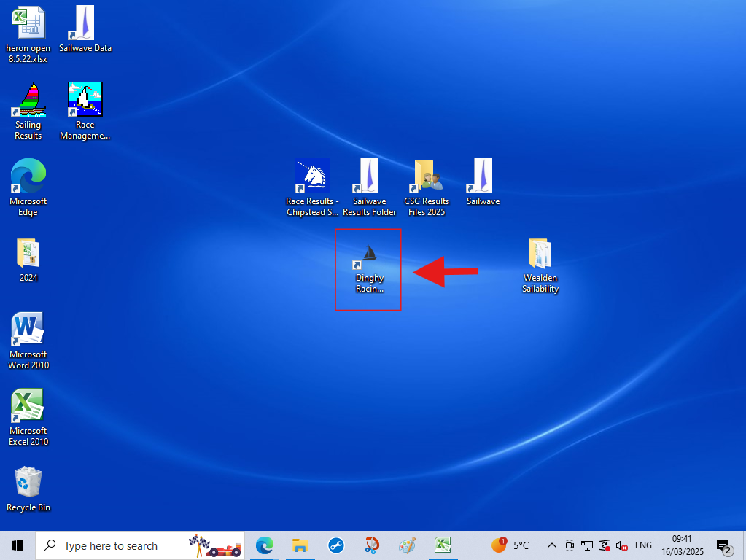Select the Sailing Results icon
This screenshot has width=746, height=560.
28,100
